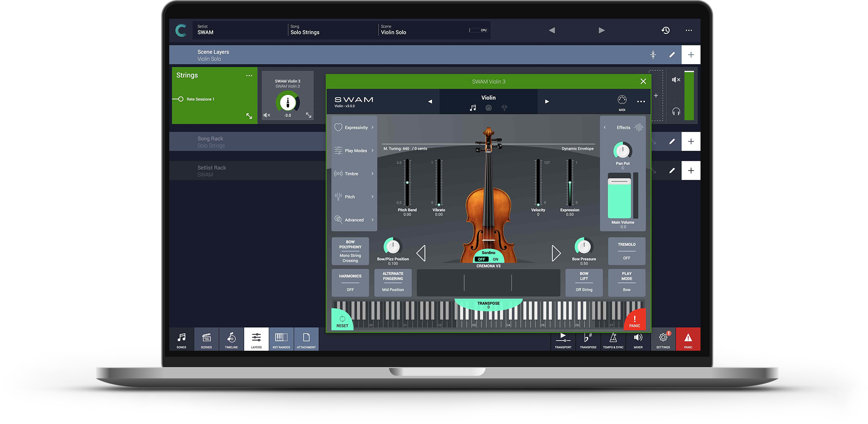Viewport: 868px width, 424px height.
Task: Collapse the Effects panel chevron
Action: 605,127
